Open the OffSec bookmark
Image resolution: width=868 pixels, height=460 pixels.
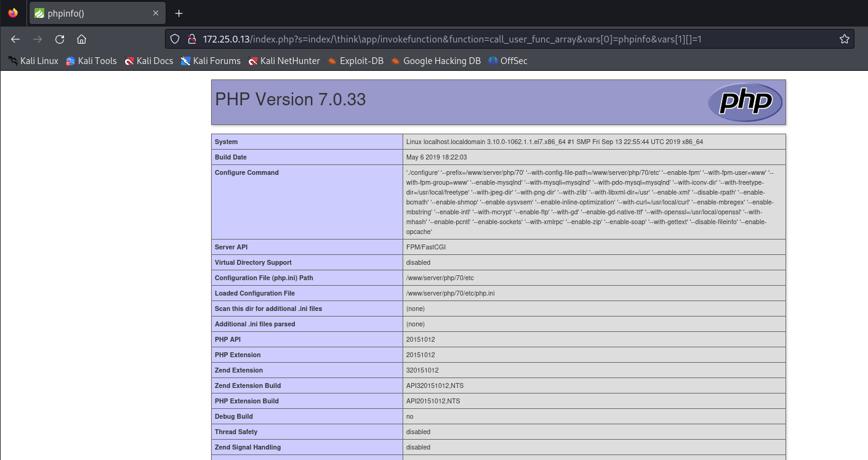tap(507, 60)
